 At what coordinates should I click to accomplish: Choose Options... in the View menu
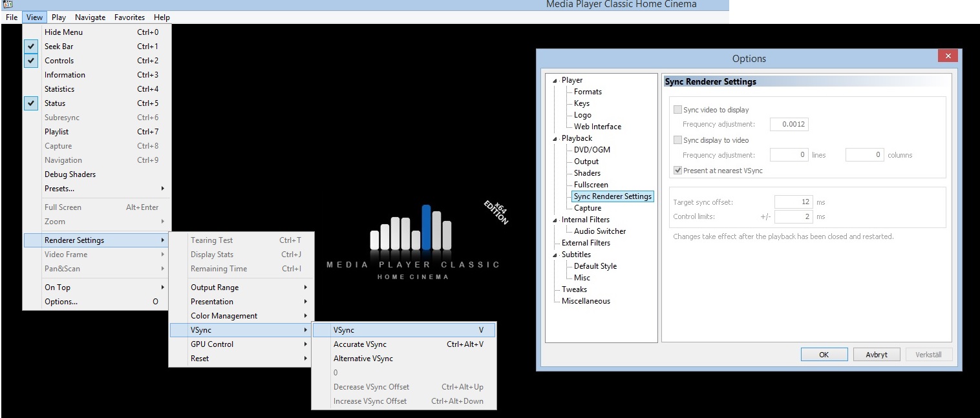(97, 302)
